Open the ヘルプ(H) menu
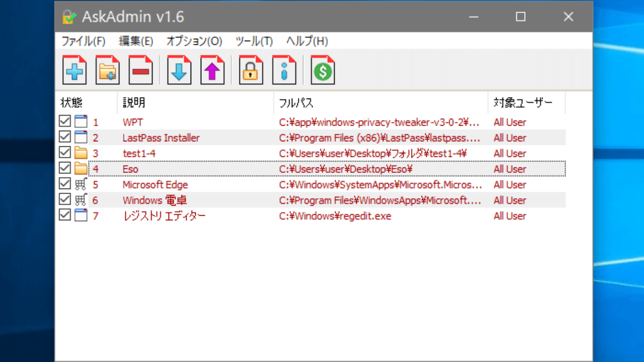644x362 pixels. [307, 41]
